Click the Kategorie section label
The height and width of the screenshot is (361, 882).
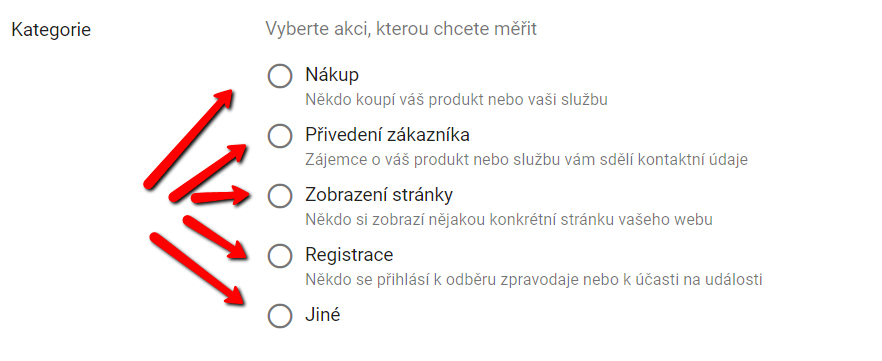tap(51, 30)
